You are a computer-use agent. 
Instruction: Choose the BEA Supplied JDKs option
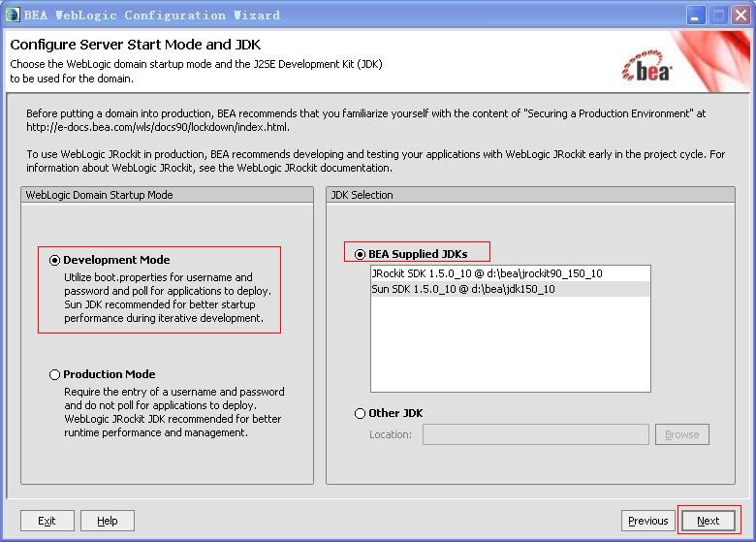(x=360, y=254)
